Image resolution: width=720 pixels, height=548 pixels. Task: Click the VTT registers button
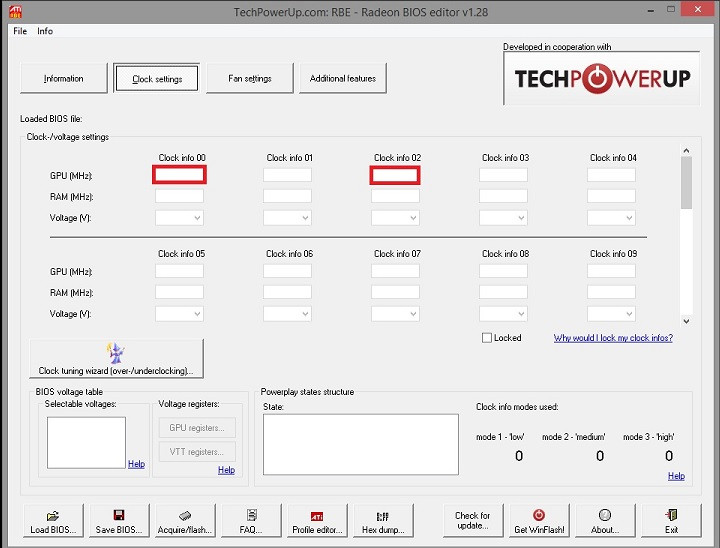click(197, 452)
